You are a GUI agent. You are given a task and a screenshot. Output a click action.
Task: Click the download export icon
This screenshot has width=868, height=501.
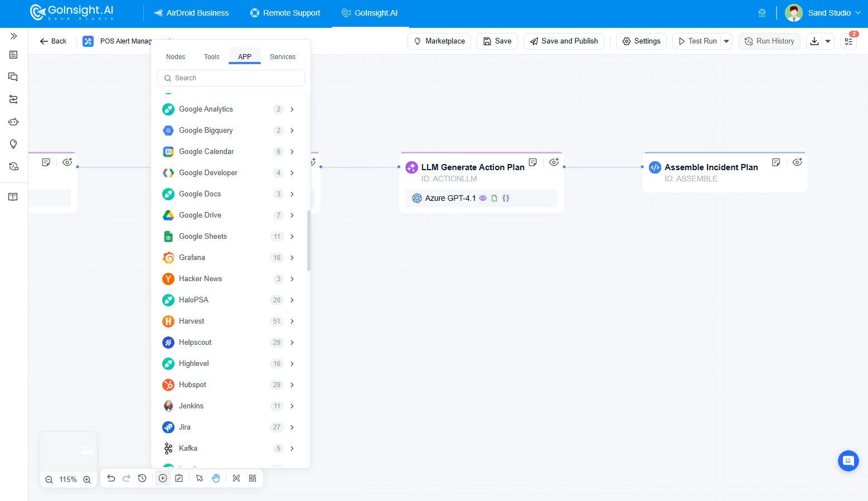click(814, 41)
